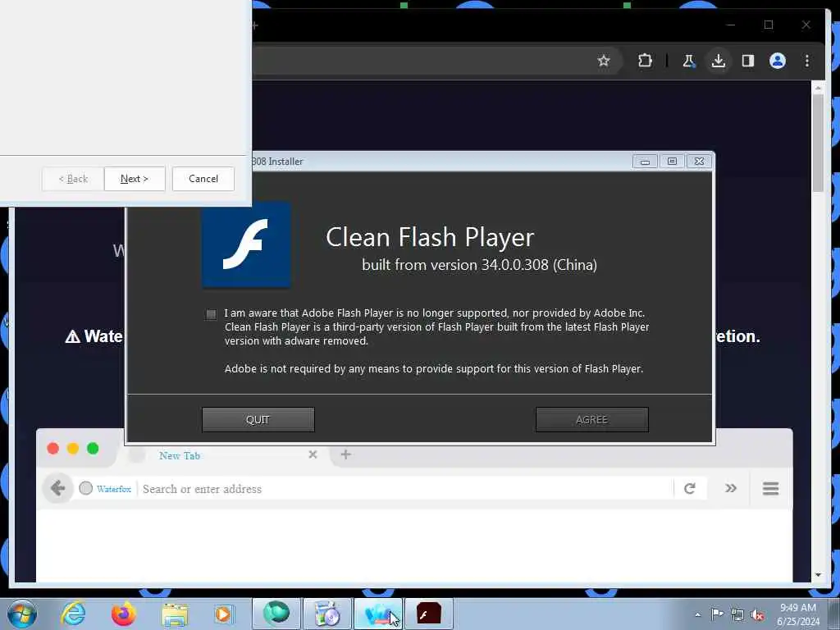Image resolution: width=840 pixels, height=630 pixels.
Task: Click Next in the setup wizard
Action: pyautogui.click(x=135, y=179)
